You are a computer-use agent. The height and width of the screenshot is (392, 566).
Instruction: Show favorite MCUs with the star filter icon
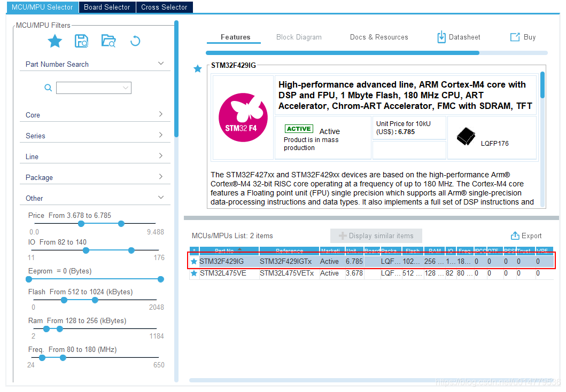point(55,41)
